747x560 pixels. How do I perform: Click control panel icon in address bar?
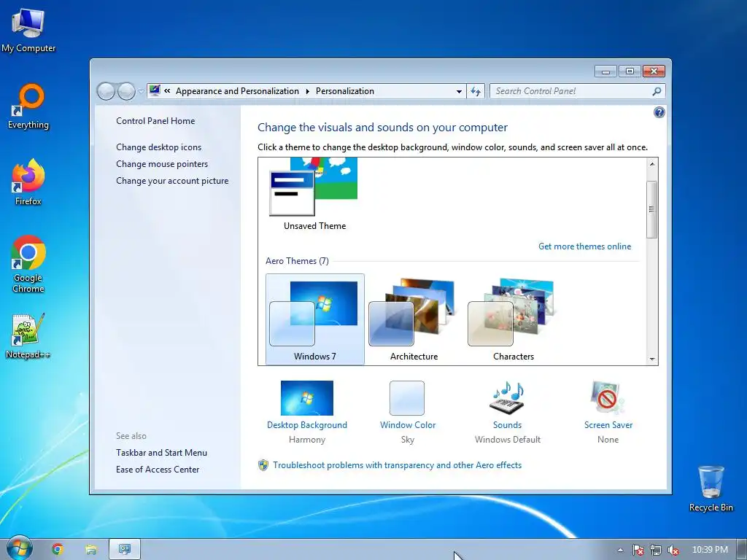click(x=155, y=90)
